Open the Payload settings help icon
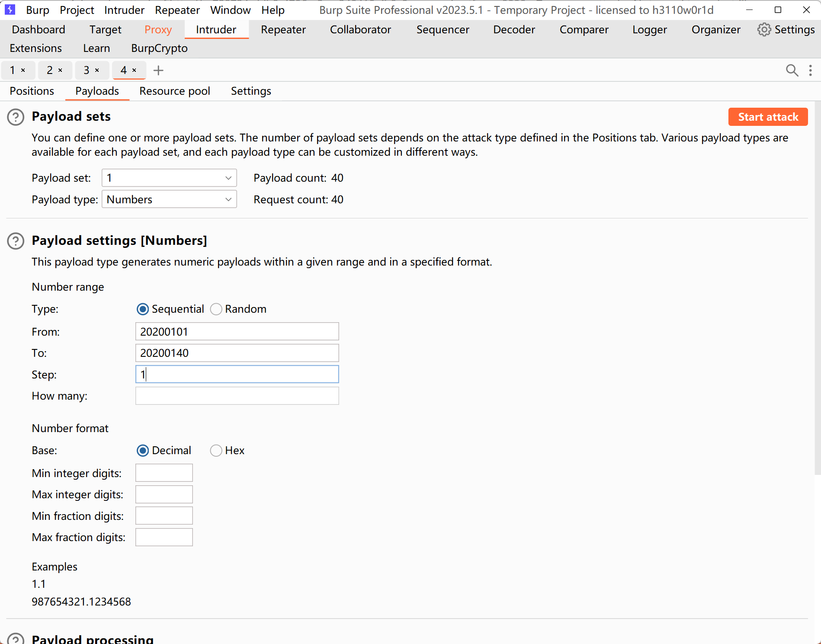Image resolution: width=821 pixels, height=644 pixels. click(16, 241)
